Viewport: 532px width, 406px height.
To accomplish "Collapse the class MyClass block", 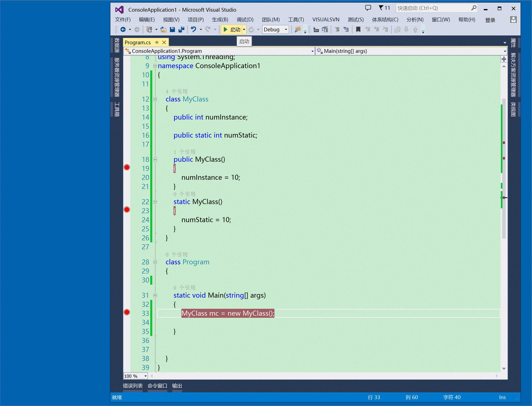I will (155, 99).
